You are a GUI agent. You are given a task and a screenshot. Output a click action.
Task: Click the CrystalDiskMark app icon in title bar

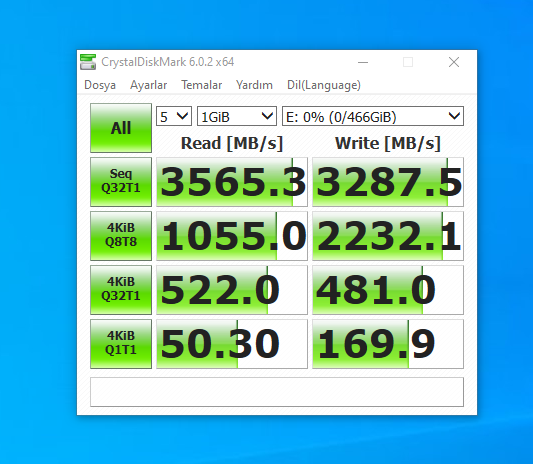point(88,62)
